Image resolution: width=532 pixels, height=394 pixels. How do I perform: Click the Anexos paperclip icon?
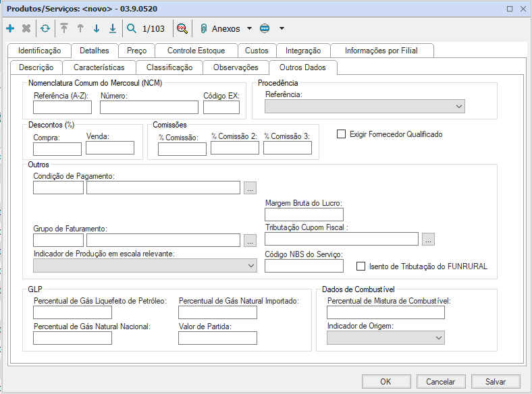click(203, 29)
